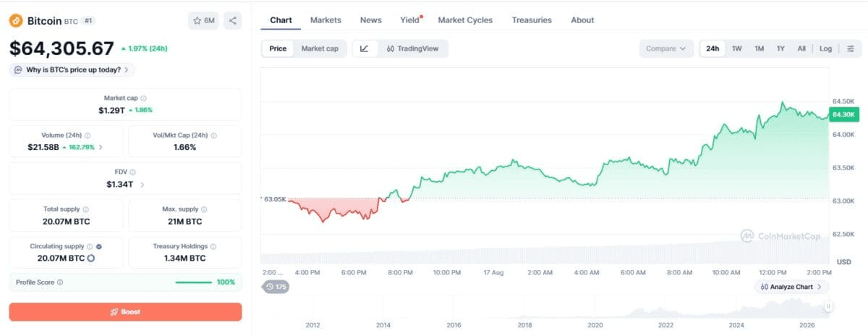Image resolution: width=868 pixels, height=336 pixels.
Task: Click the 1.66% Vol/Mkt Cap value
Action: [x=184, y=147]
